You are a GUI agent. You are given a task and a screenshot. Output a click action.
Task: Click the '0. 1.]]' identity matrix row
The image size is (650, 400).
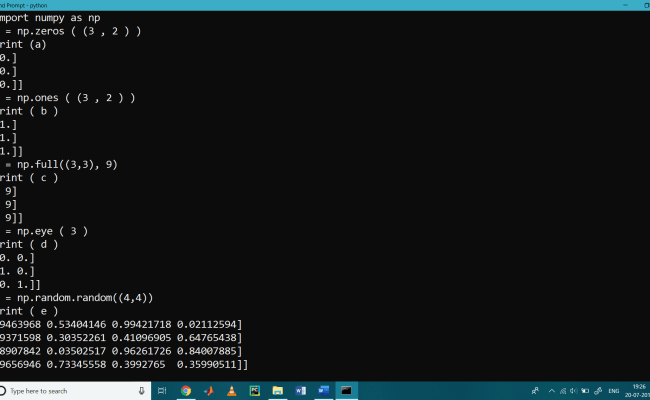click(x=20, y=285)
